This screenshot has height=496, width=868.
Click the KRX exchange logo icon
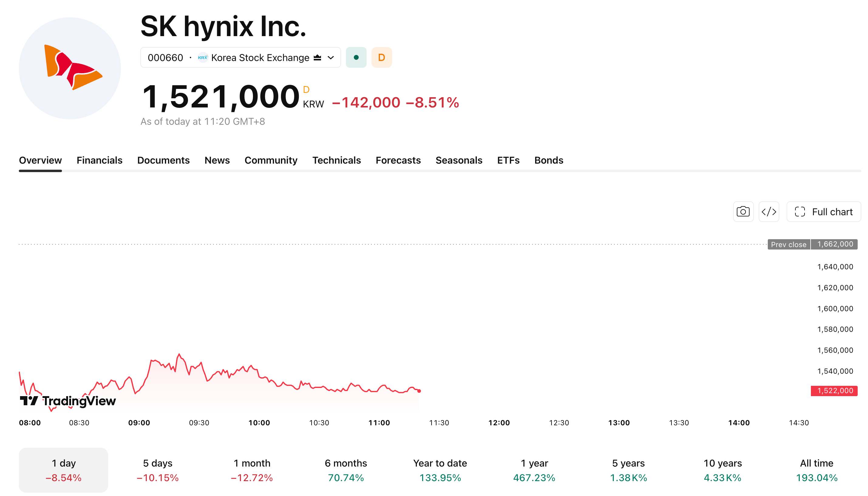[x=203, y=58]
